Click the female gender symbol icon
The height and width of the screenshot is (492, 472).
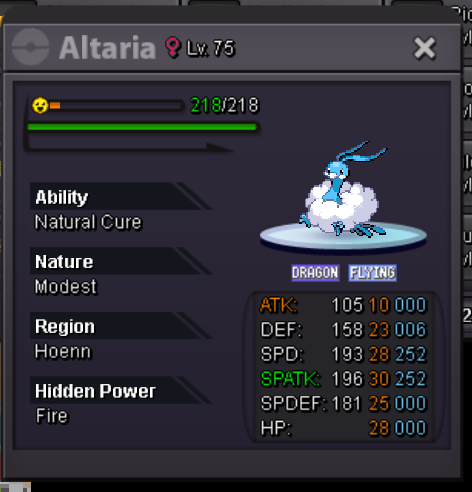click(173, 47)
